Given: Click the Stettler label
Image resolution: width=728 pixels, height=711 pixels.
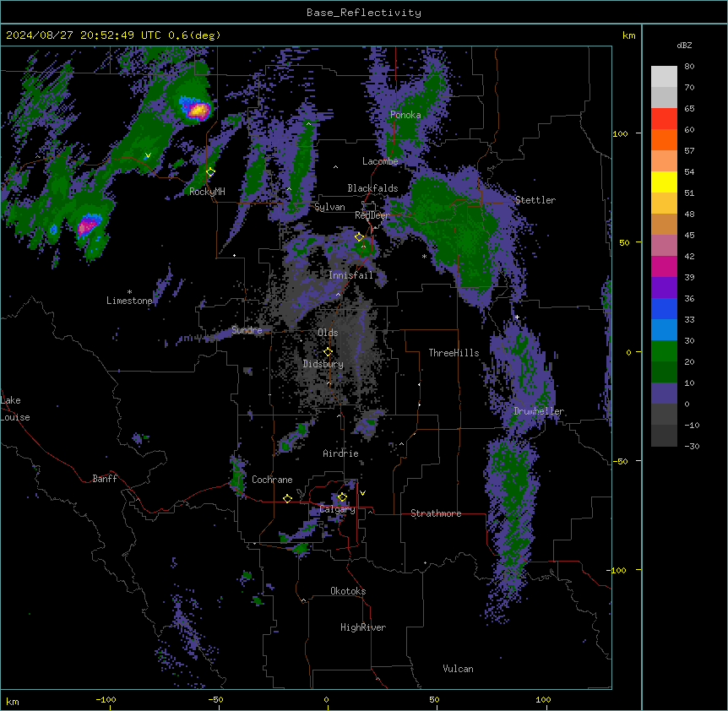Looking at the screenshot, I should tap(535, 200).
